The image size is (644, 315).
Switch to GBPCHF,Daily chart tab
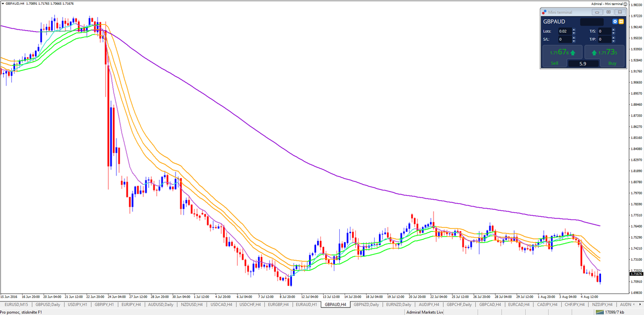pyautogui.click(x=460, y=304)
